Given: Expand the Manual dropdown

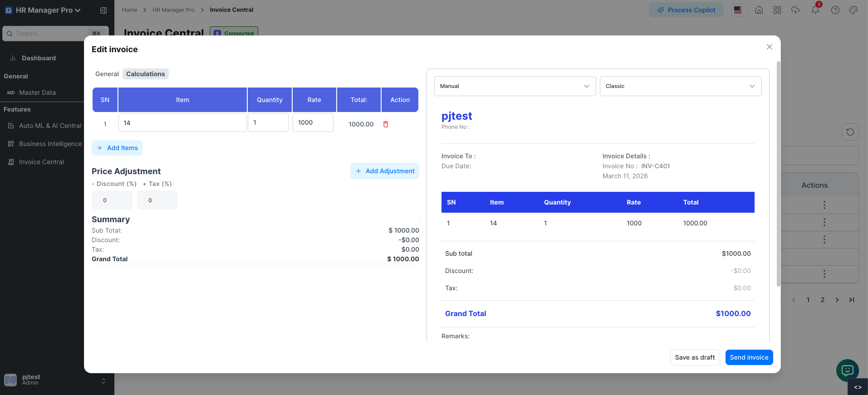Looking at the screenshot, I should 515,86.
